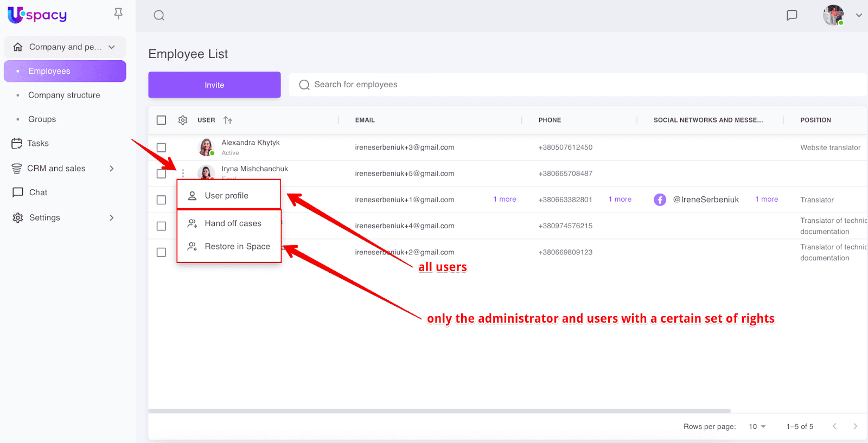This screenshot has width=868, height=443.
Task: Click the Search for employees field
Action: [x=578, y=85]
